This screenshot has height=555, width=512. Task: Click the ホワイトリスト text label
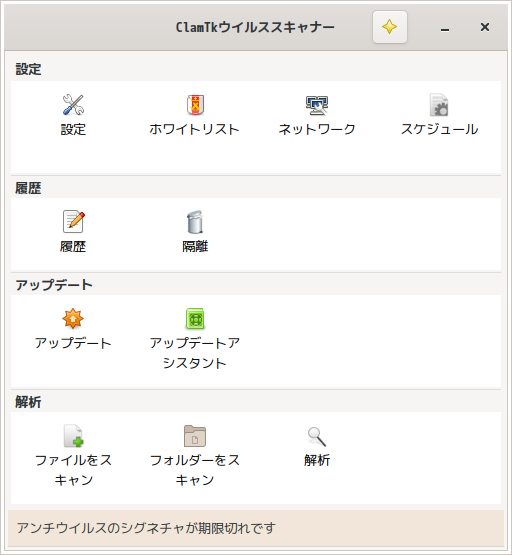(194, 129)
